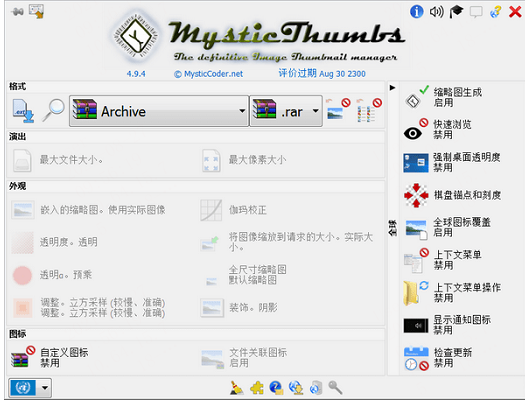Collapse the right panel with black arrow

click(x=392, y=88)
